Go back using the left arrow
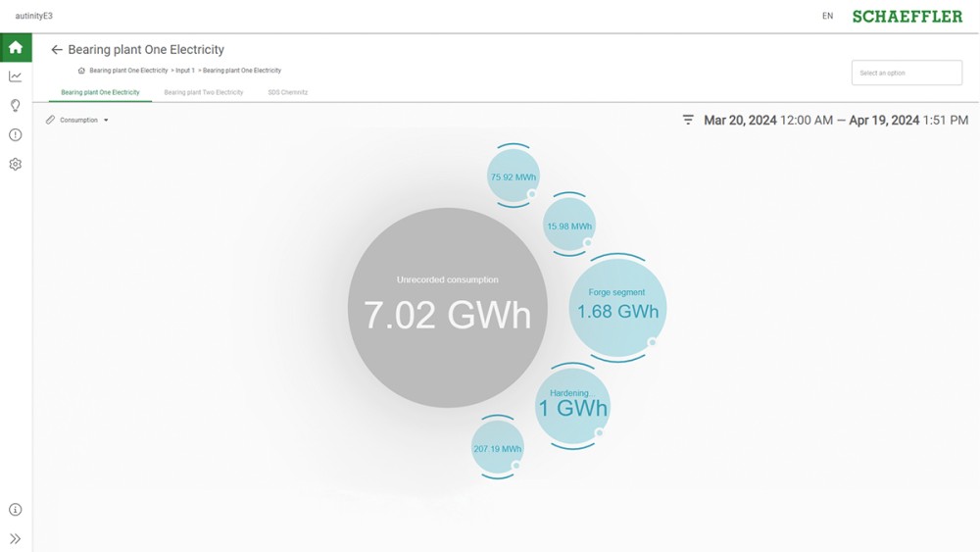 (57, 50)
